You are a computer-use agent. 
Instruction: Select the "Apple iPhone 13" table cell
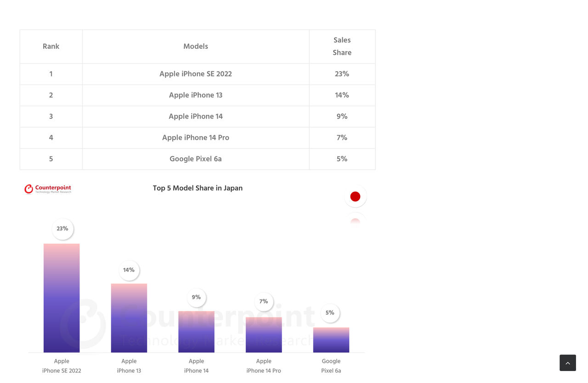[196, 95]
